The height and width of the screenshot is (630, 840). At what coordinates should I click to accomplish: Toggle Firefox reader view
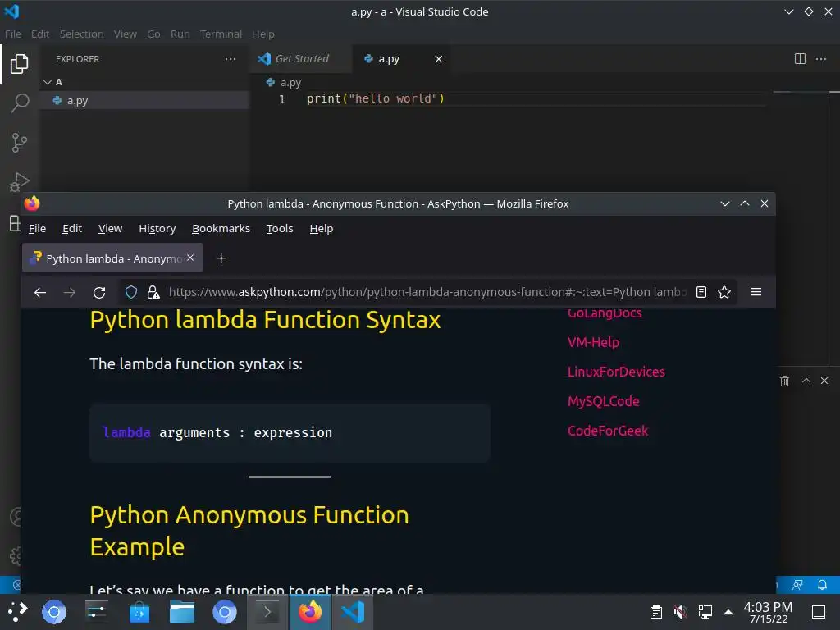[x=701, y=292]
